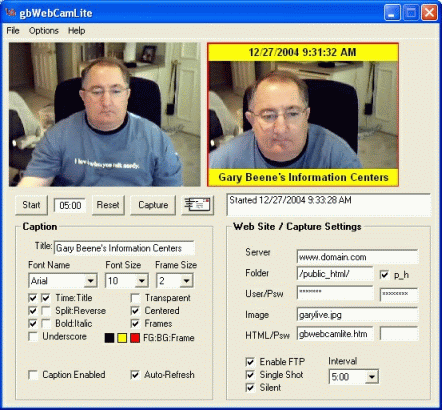Viewport: 442px width, 410px height.
Task: Toggle the Italic checkbox, second in Bold:Italic row
Action: (46, 324)
